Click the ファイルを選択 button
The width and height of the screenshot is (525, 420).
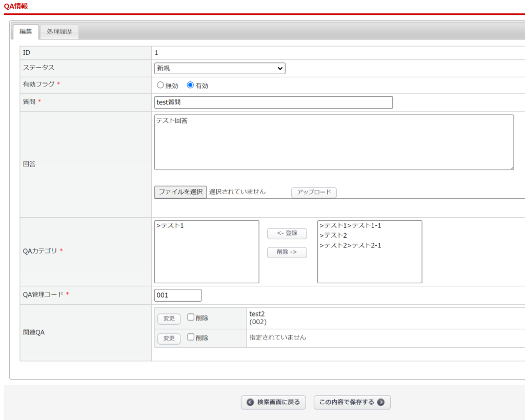(180, 192)
